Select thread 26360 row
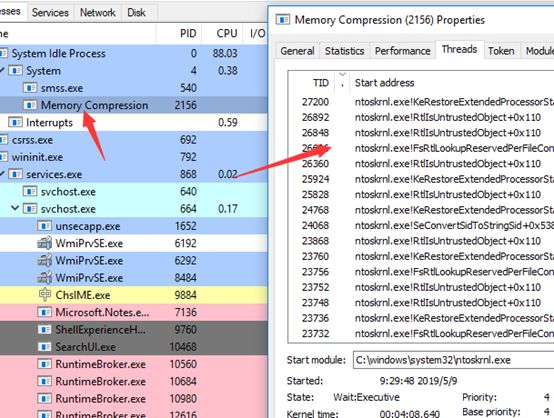This screenshot has height=418, width=554. pyautogui.click(x=421, y=164)
